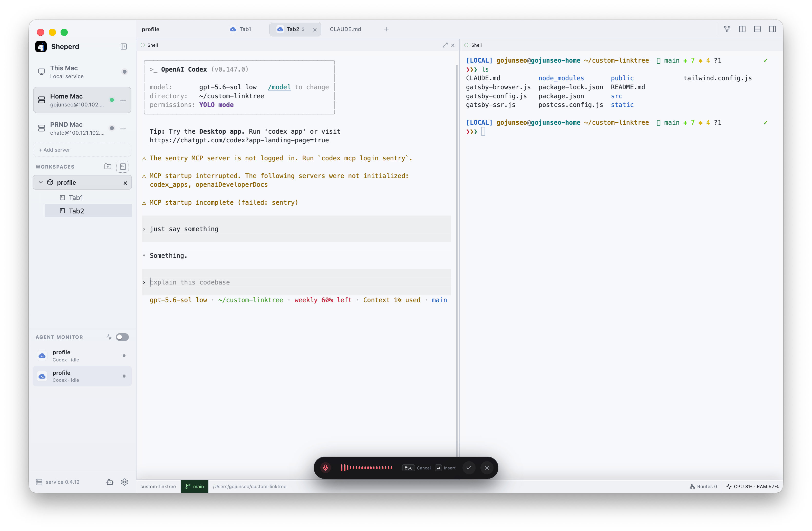Viewport: 812px width, 531px height.
Task: Click the profile workspace title in tab bar
Action: (x=150, y=29)
